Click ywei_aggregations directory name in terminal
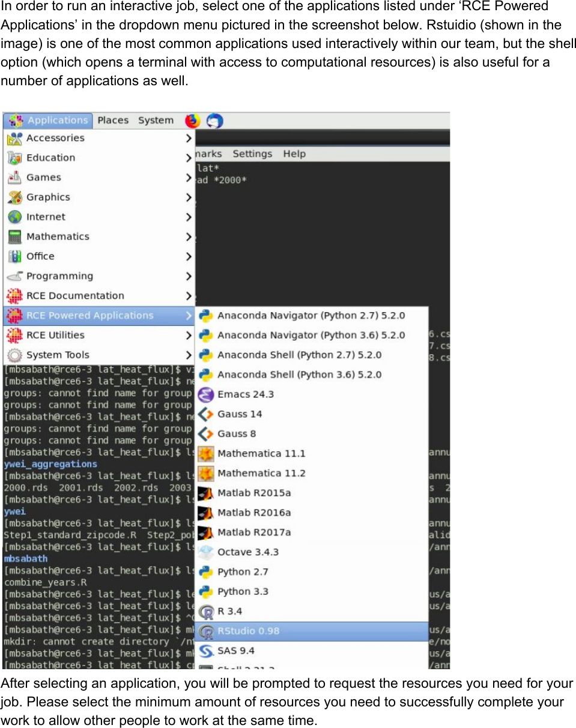The height and width of the screenshot is (728, 576). [x=50, y=465]
